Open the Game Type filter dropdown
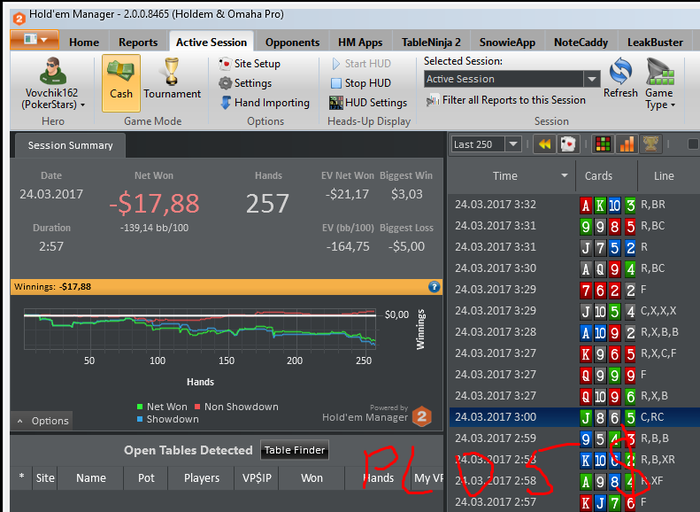 pyautogui.click(x=659, y=84)
